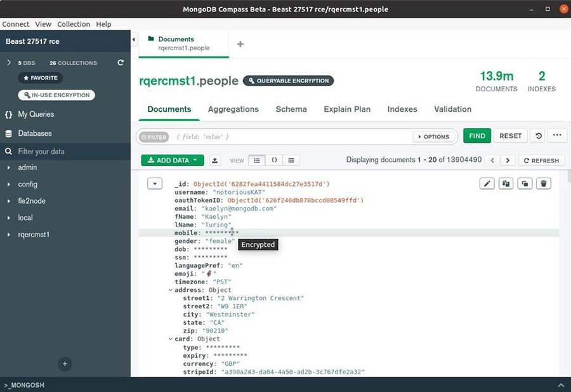Switch to the Aggregations tab

tap(233, 109)
